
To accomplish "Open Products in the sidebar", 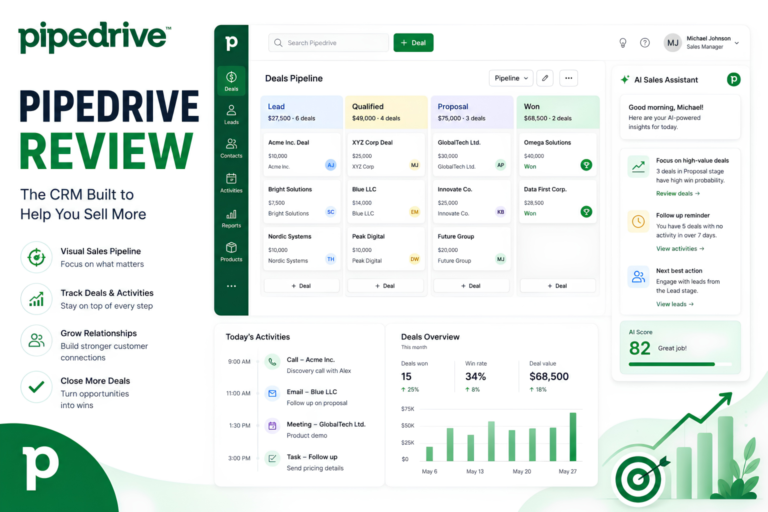I will (231, 252).
